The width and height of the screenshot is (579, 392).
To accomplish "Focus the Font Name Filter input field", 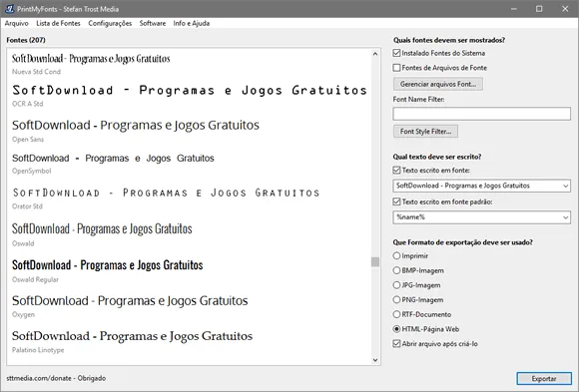I will tap(481, 114).
